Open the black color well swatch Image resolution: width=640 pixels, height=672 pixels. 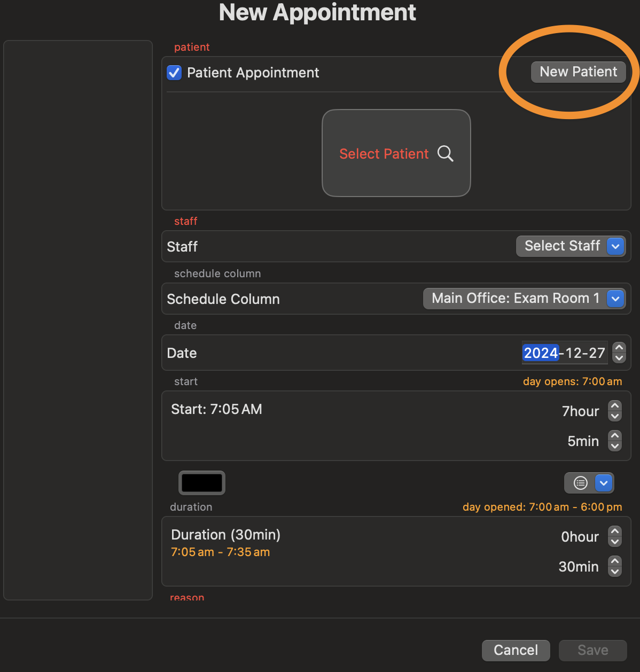click(202, 483)
